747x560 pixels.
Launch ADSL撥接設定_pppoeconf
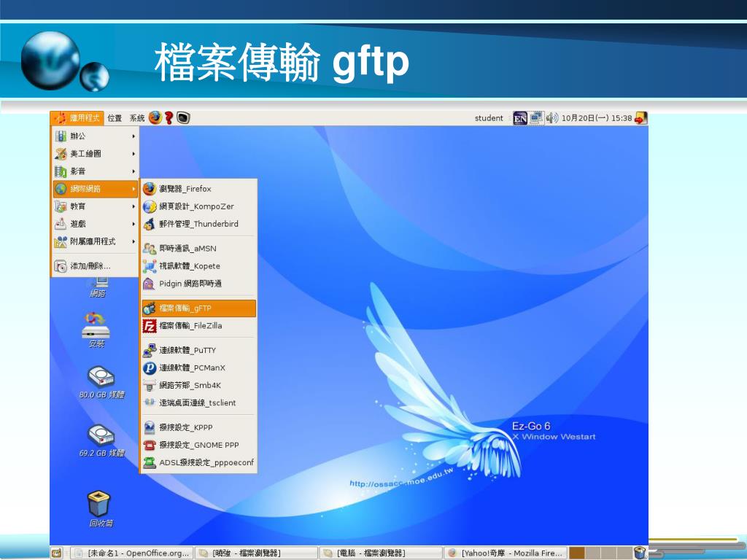click(198, 462)
